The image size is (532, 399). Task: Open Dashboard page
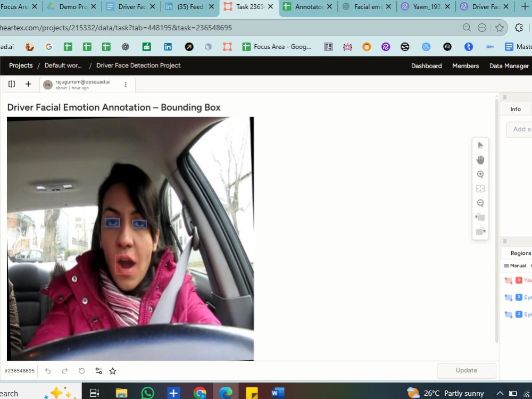pyautogui.click(x=427, y=66)
